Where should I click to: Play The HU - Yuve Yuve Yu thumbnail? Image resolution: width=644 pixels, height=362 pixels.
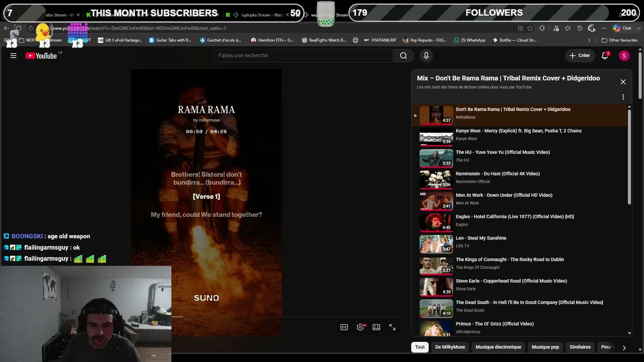pyautogui.click(x=436, y=158)
